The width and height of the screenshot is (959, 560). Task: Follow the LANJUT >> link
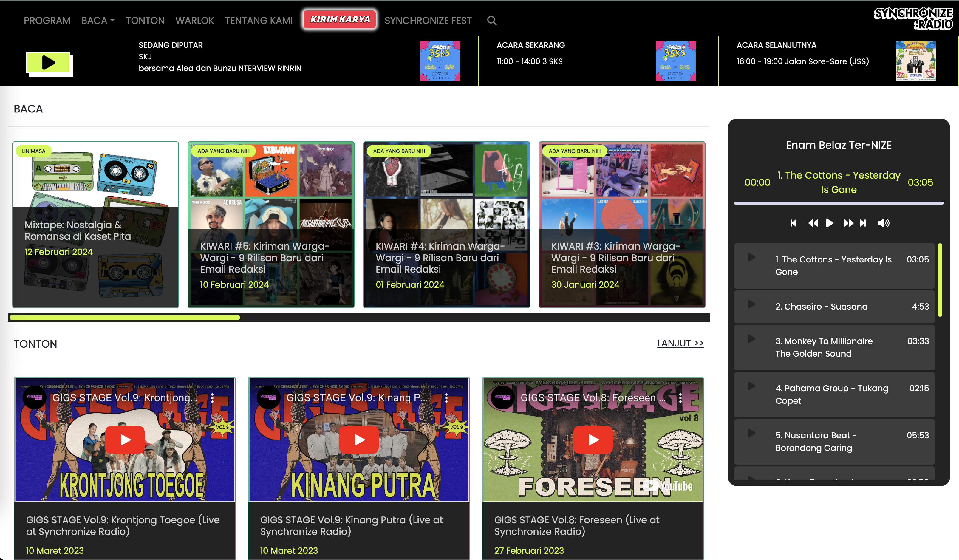click(680, 343)
